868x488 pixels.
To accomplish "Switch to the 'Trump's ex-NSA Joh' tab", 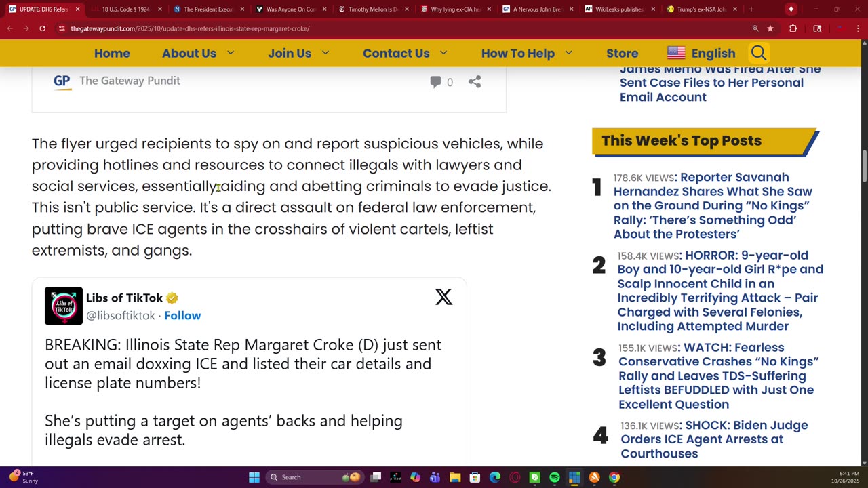I will (x=703, y=9).
